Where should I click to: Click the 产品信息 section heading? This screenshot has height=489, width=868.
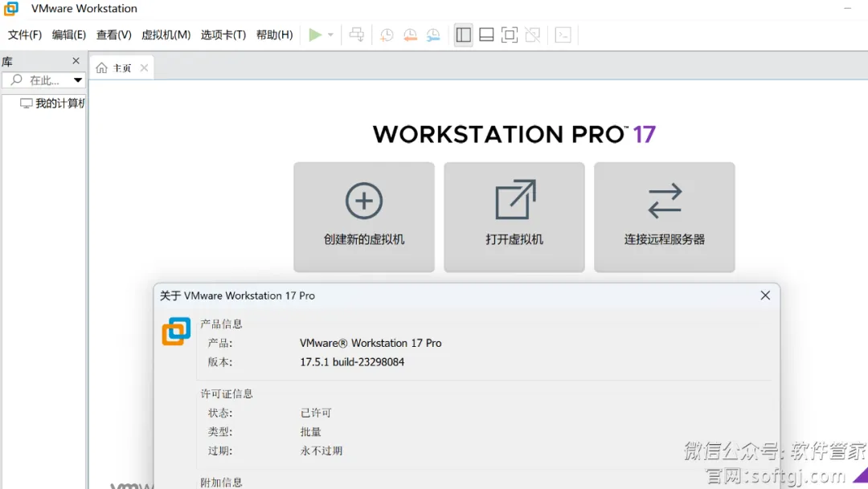pos(222,324)
